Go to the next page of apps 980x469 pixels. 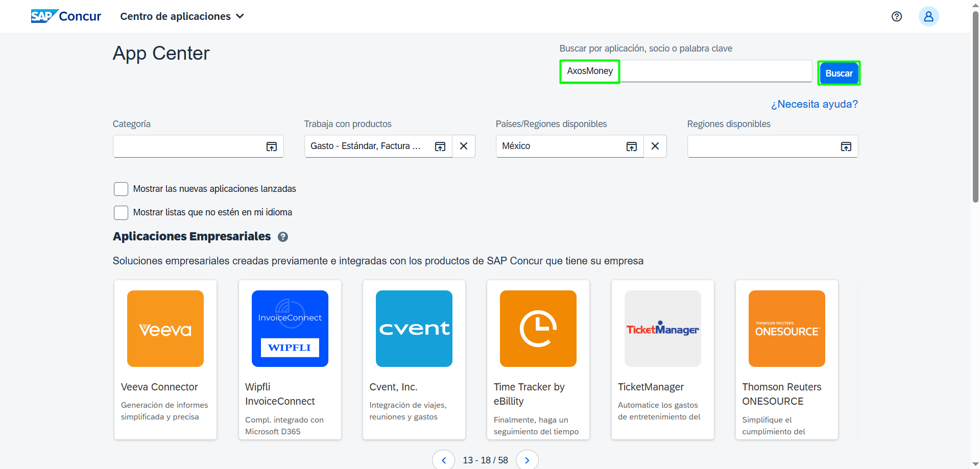pyautogui.click(x=527, y=460)
